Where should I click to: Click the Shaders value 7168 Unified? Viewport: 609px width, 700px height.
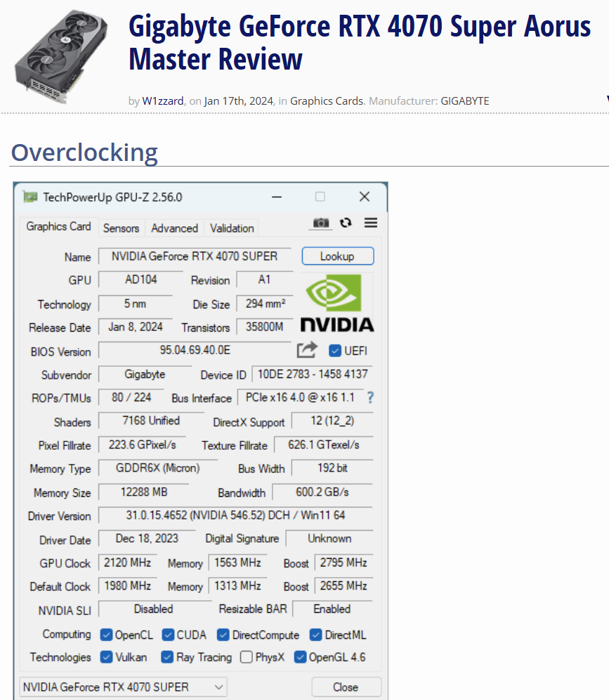point(151,420)
